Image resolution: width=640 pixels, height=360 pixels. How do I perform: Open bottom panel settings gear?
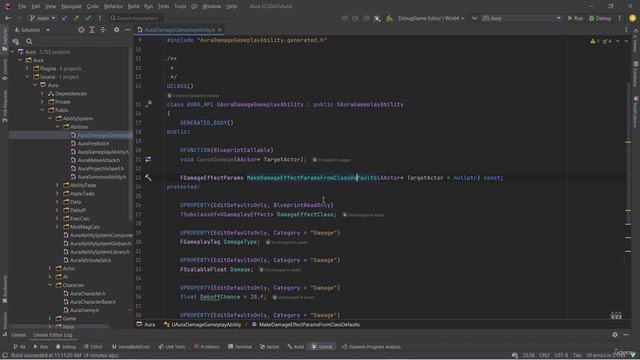(615, 335)
